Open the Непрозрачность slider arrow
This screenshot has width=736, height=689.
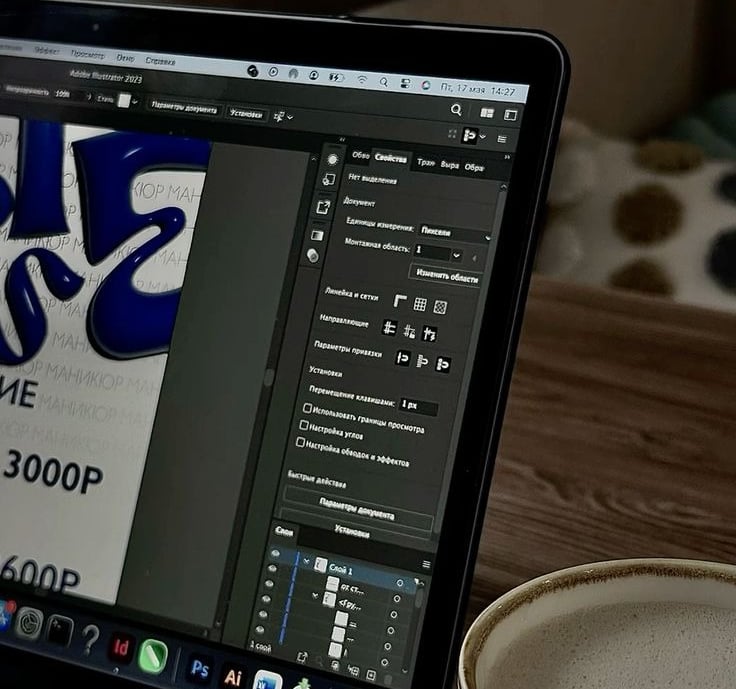pos(89,97)
